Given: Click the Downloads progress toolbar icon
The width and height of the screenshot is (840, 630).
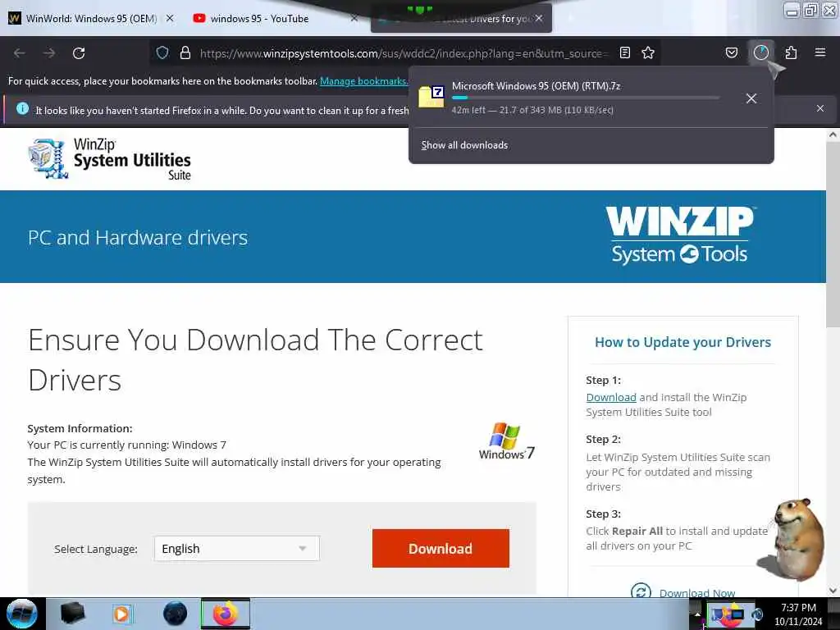Looking at the screenshot, I should [x=760, y=52].
